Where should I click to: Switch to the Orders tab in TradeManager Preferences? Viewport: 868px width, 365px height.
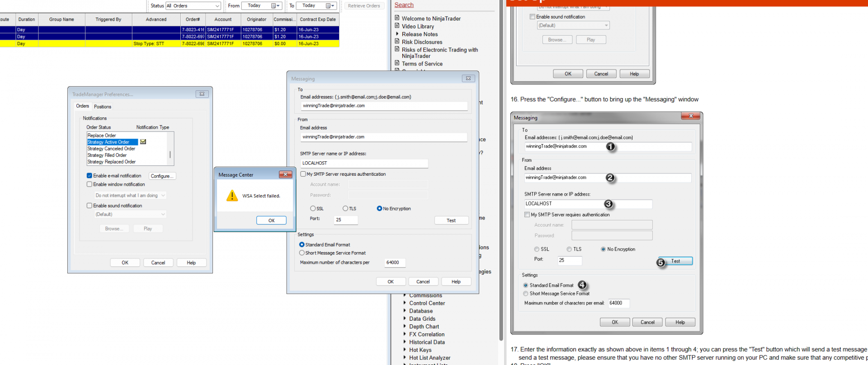coord(83,106)
